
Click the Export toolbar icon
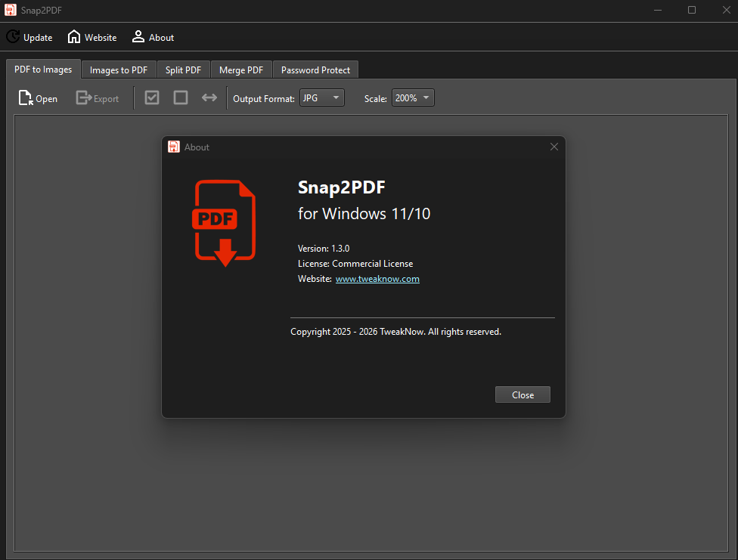pyautogui.click(x=83, y=98)
